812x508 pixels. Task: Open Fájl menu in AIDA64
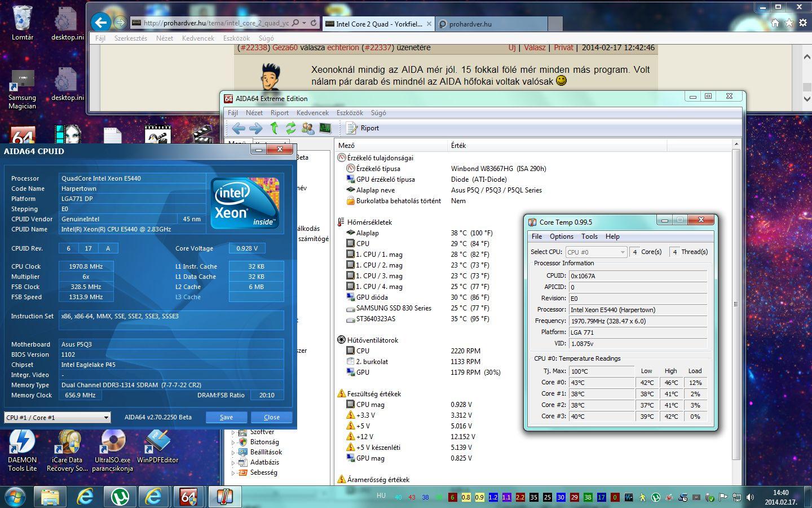[x=232, y=113]
